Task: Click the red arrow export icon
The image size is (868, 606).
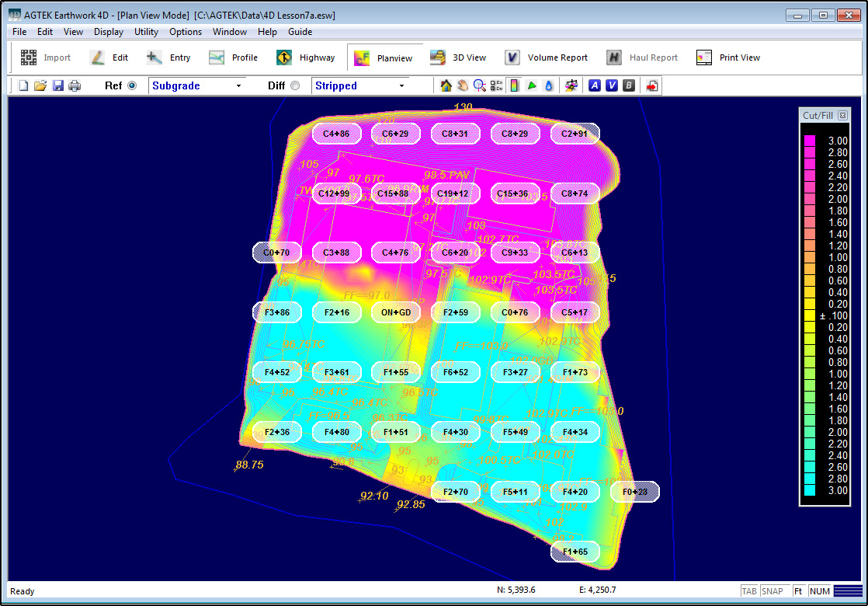Action: 652,85
